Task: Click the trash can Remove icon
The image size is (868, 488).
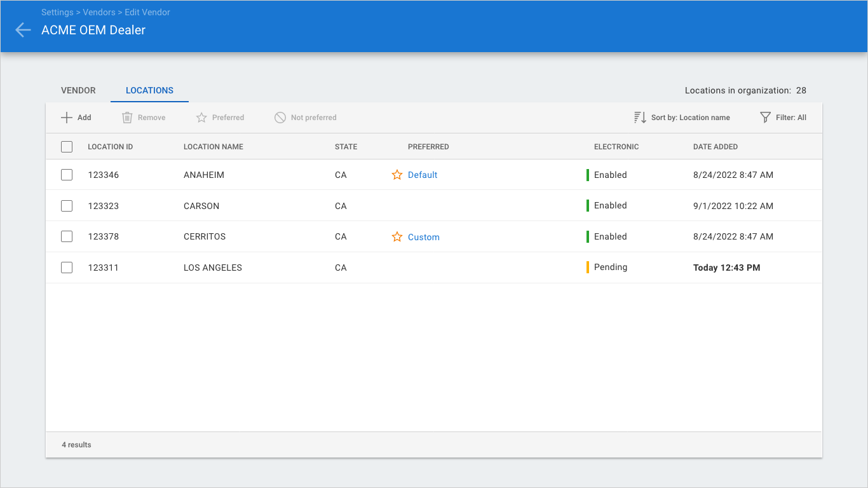Action: [x=127, y=118]
